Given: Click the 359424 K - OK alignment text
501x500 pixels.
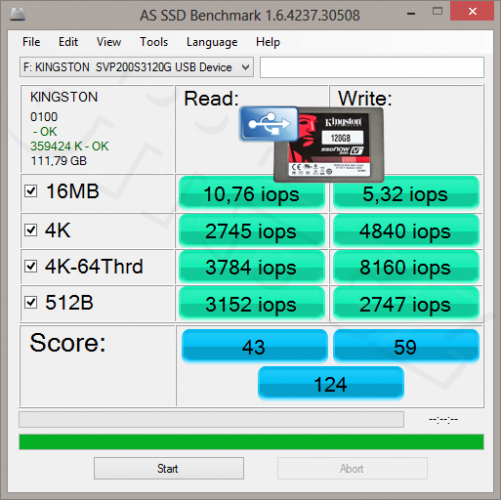Looking at the screenshot, I should (69, 146).
